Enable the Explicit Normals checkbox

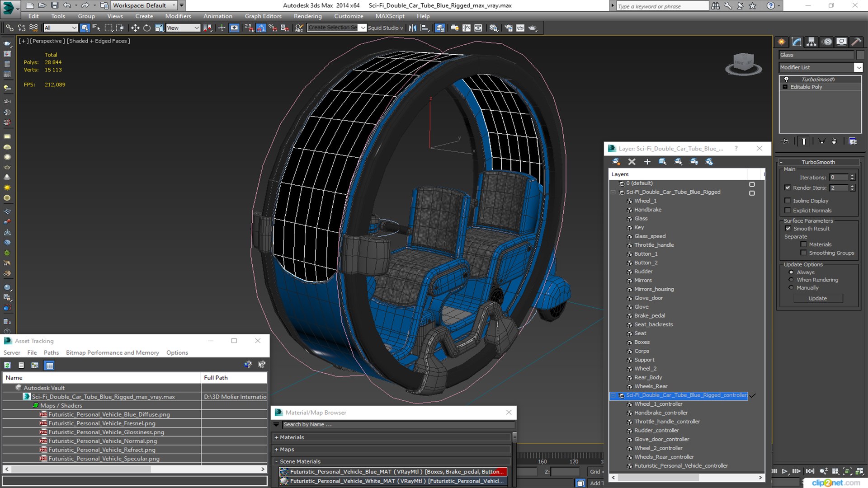788,211
